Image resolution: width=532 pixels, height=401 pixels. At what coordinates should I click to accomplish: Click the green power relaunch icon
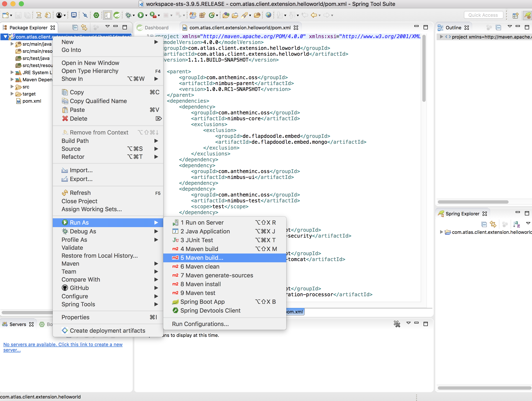coord(96,15)
